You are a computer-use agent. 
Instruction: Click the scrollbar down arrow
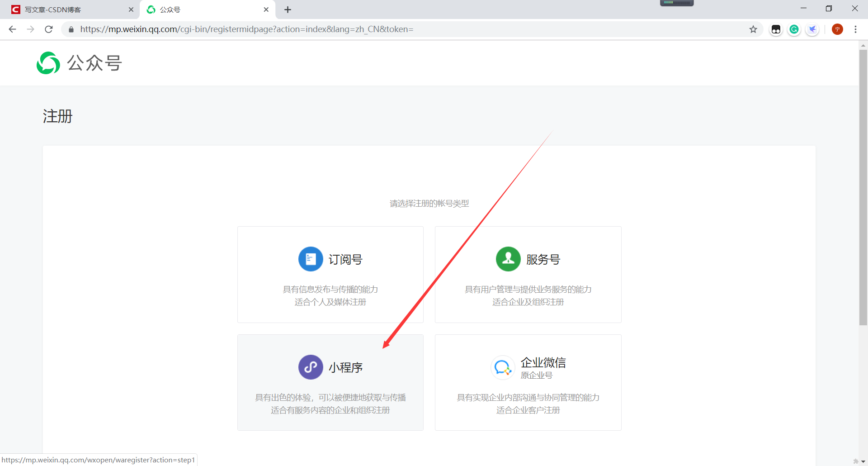click(x=863, y=461)
